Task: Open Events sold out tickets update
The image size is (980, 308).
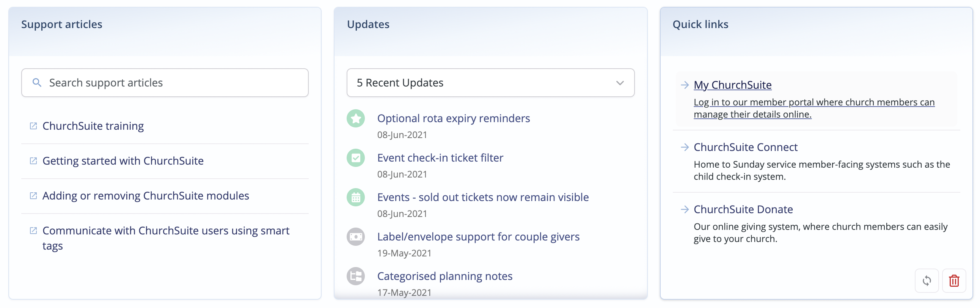Action: [483, 197]
